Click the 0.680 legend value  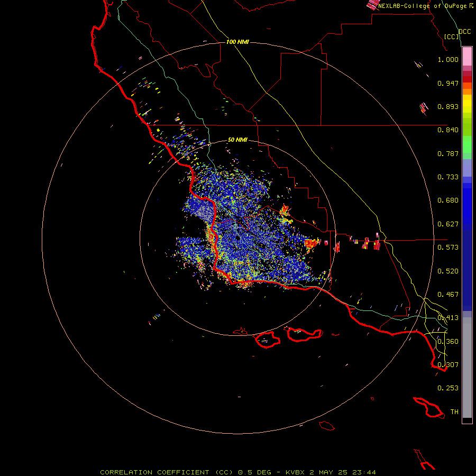pyautogui.click(x=448, y=200)
